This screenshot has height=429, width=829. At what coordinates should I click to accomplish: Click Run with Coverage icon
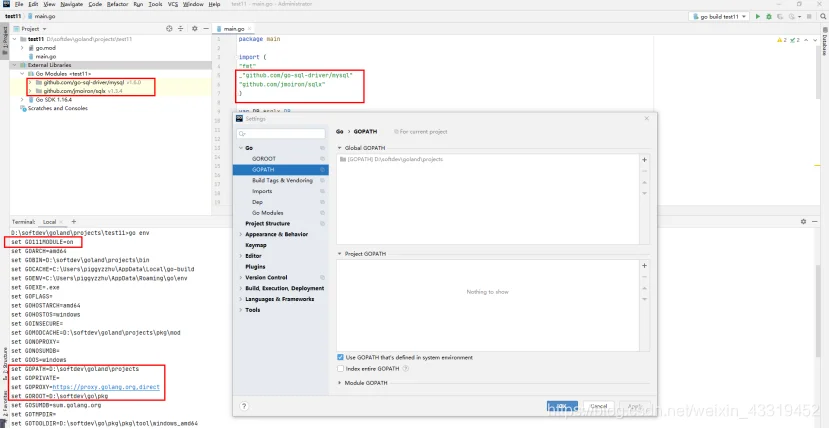pos(780,16)
